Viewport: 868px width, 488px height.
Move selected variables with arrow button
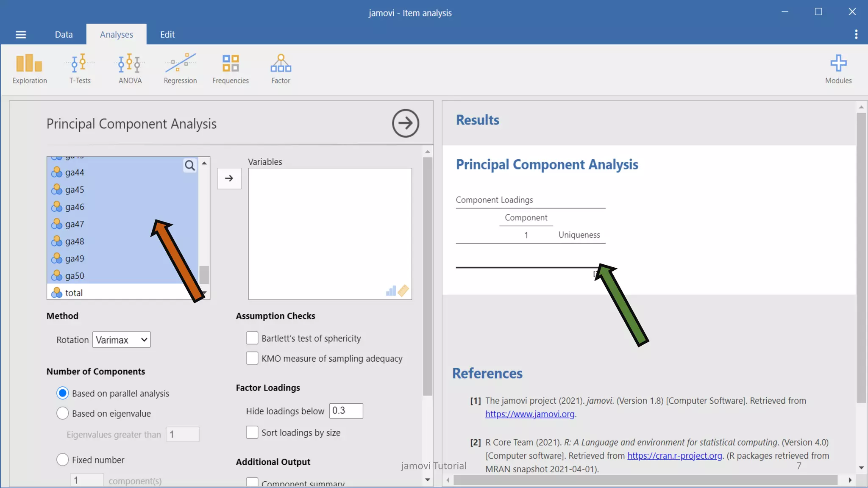pyautogui.click(x=229, y=178)
